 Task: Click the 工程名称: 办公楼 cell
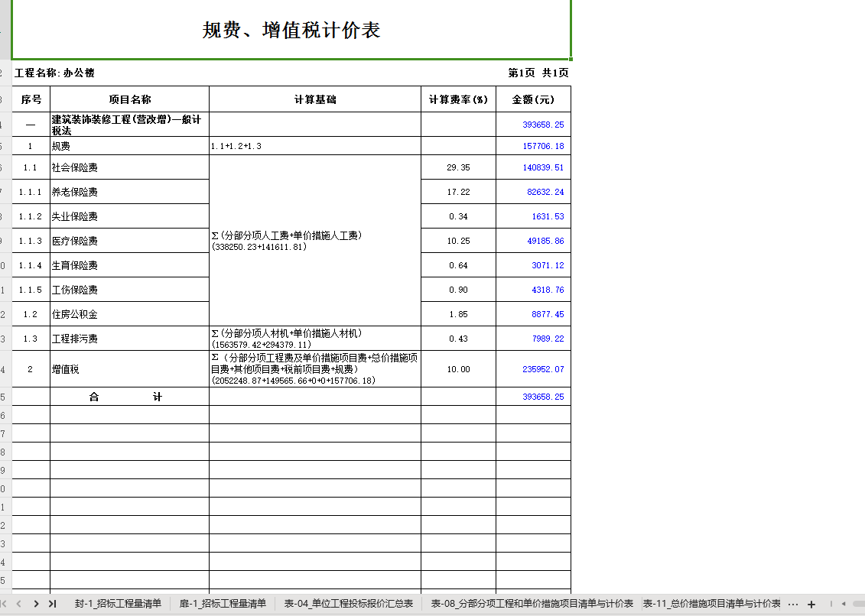click(54, 73)
